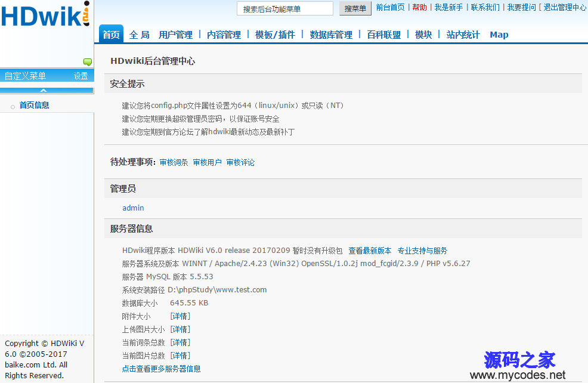588x383 pixels.
Task: Click the D:\phpStudy\www.test.com path text
Action: 217,290
